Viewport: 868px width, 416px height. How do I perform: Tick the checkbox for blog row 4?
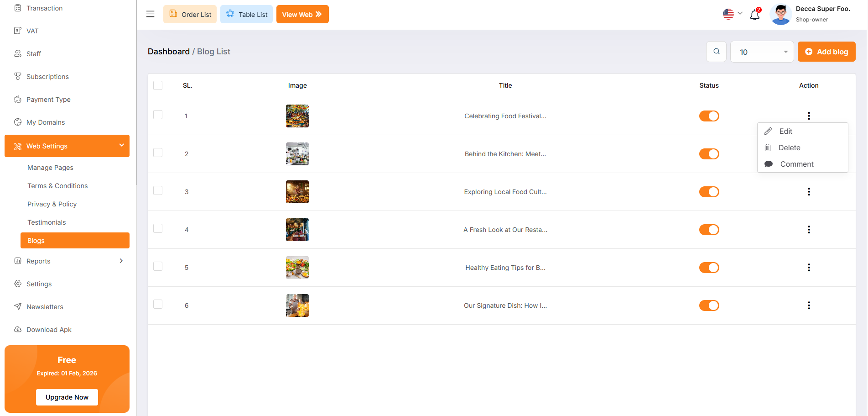[x=158, y=228]
